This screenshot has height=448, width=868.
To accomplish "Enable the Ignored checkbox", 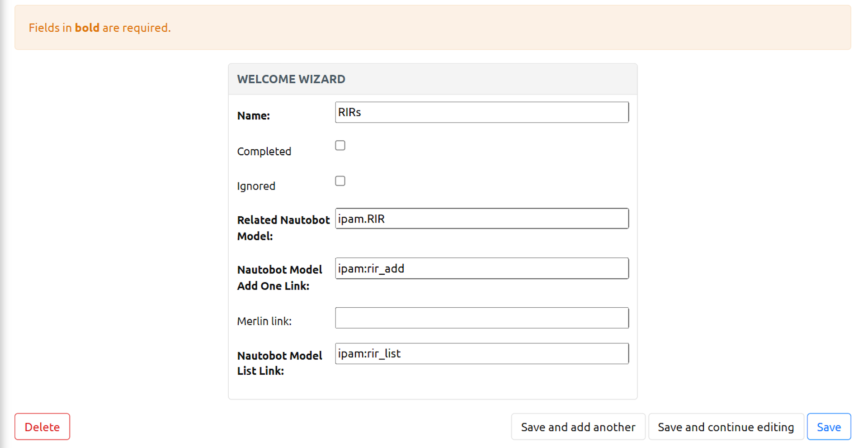I will [x=340, y=181].
